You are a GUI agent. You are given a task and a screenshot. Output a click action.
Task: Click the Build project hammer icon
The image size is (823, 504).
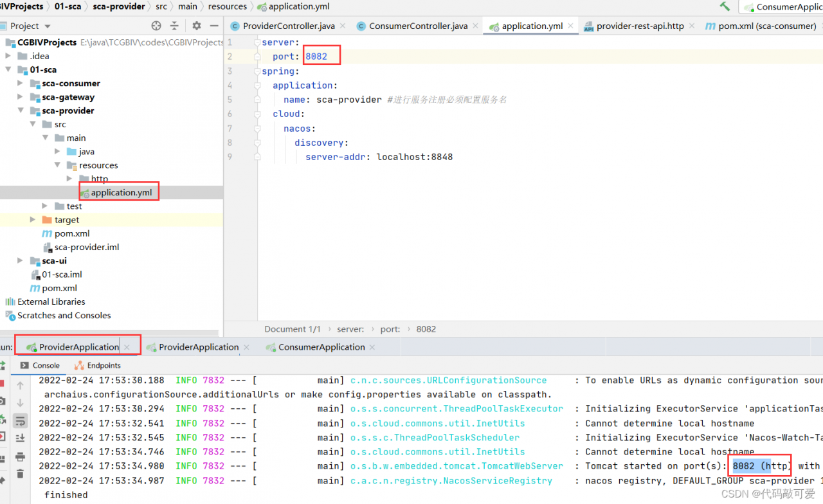[725, 6]
